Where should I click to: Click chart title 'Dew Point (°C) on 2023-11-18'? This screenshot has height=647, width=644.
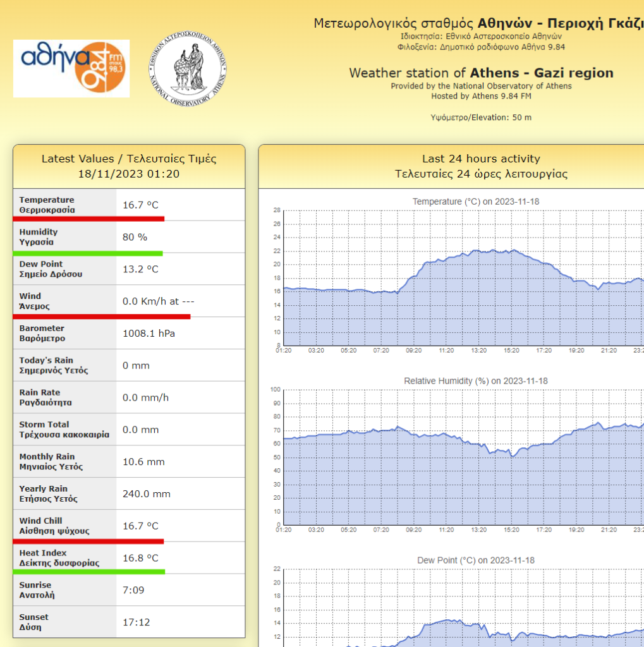[x=475, y=560]
